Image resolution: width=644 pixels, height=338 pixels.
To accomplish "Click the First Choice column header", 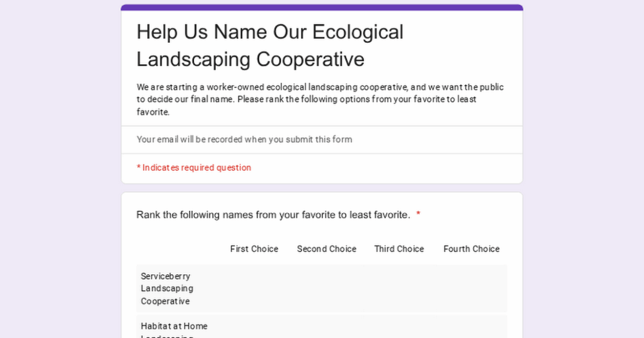I will [254, 249].
